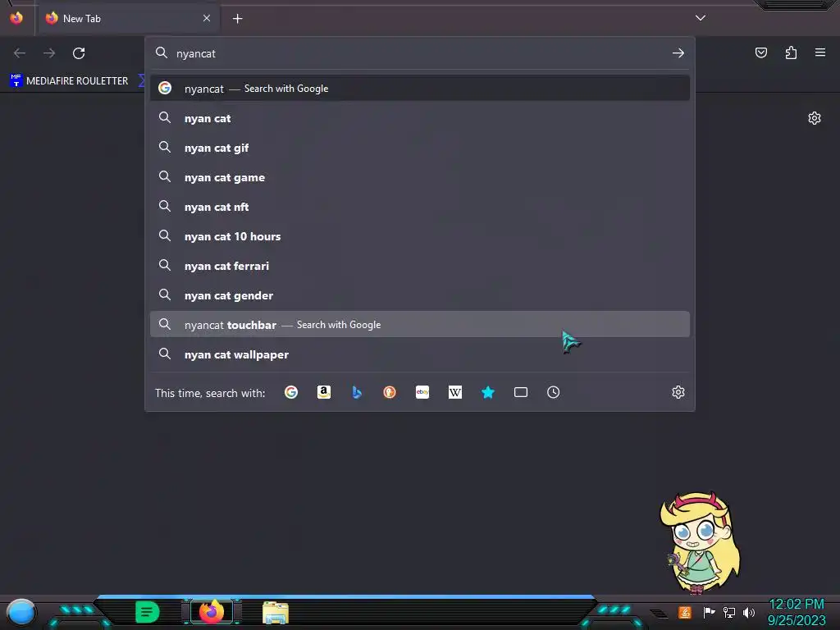Open network icon in system tray
This screenshot has width=840, height=630.
click(x=729, y=612)
